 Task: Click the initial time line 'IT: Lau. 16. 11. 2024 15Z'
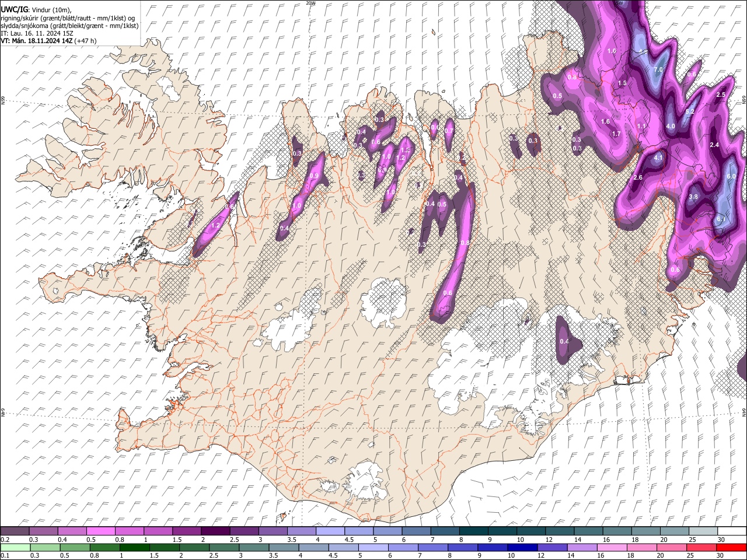pos(36,33)
